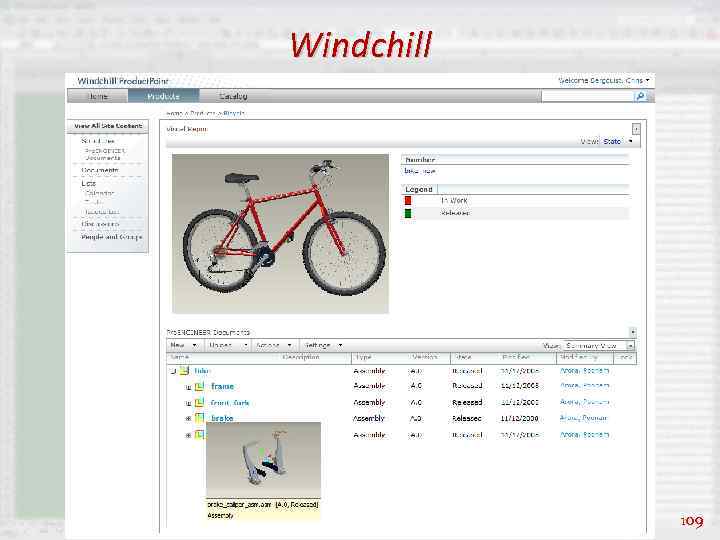Click the search magnifier icon
The height and width of the screenshot is (540, 720).
click(x=640, y=96)
